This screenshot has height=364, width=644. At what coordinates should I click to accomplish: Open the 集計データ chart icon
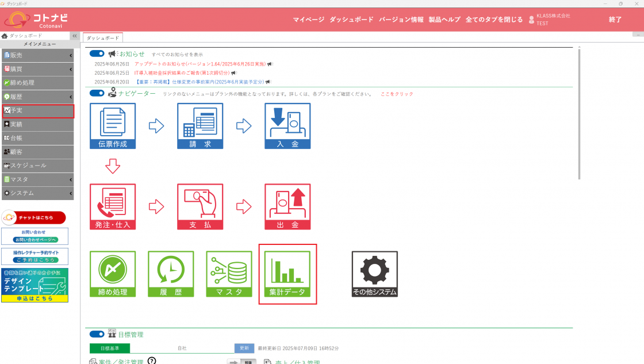(287, 274)
